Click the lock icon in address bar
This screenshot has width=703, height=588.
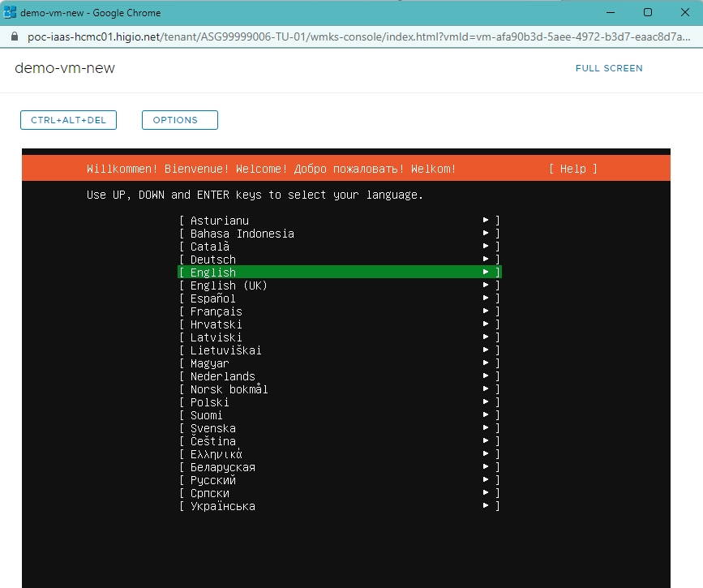point(11,38)
